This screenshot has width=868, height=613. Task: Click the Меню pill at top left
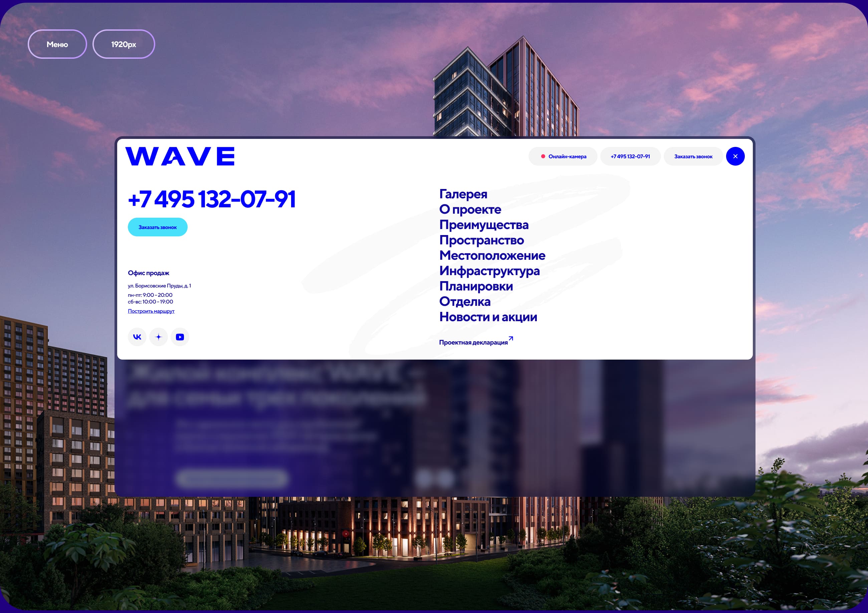click(57, 44)
